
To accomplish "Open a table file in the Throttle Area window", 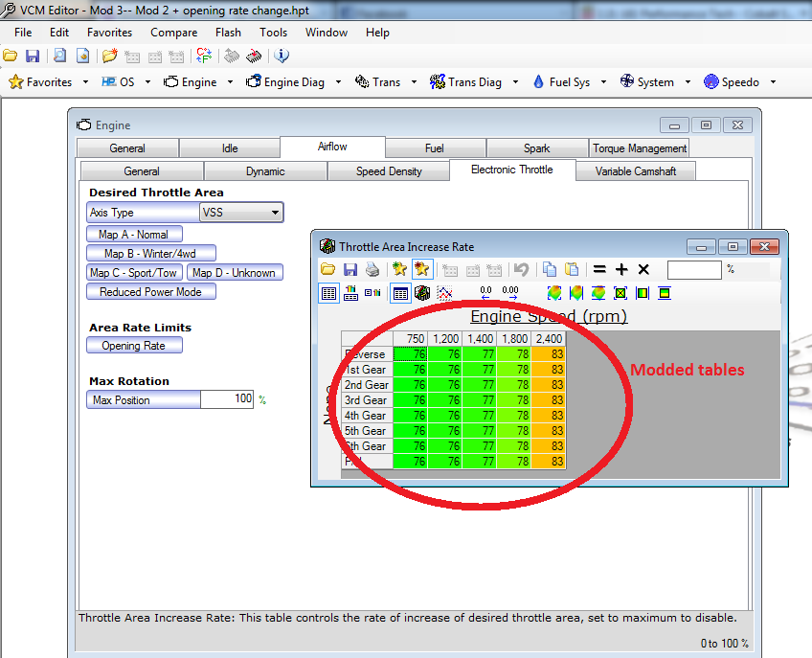I will pos(327,269).
